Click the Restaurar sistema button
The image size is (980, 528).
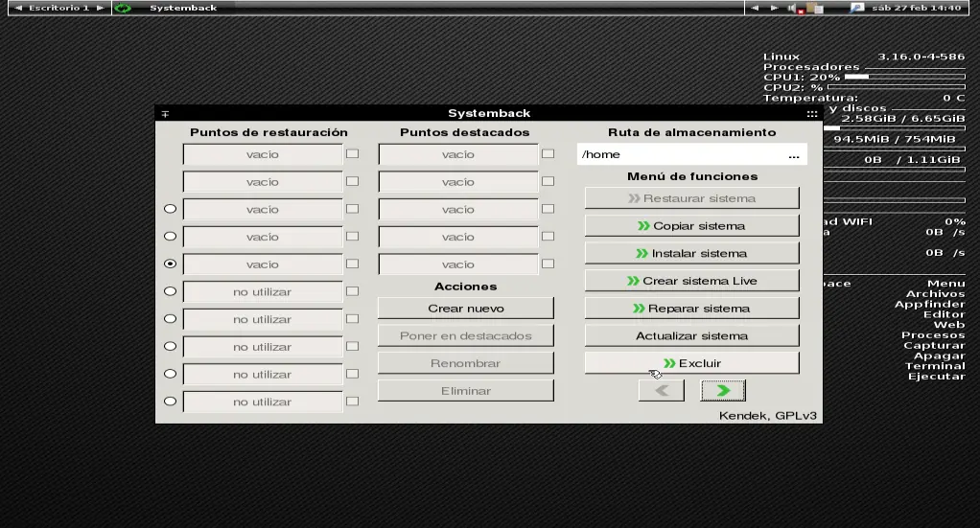[x=692, y=198]
